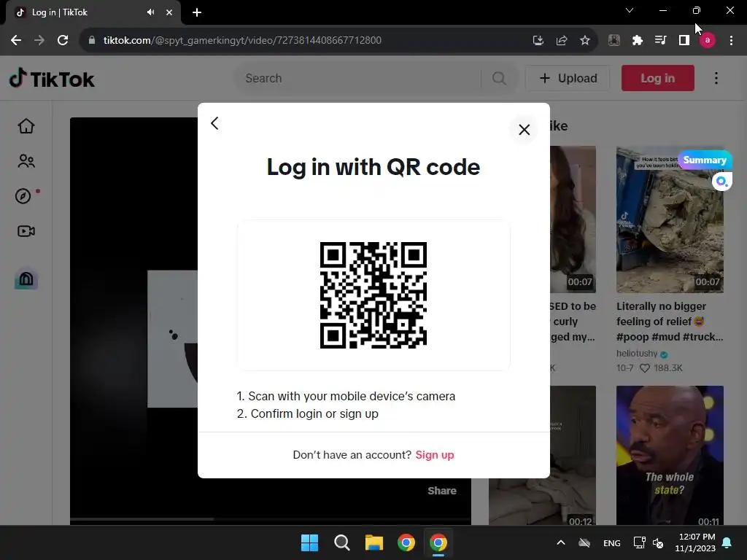Open Chrome profile avatar
This screenshot has height=560, width=747.
pyautogui.click(x=708, y=41)
